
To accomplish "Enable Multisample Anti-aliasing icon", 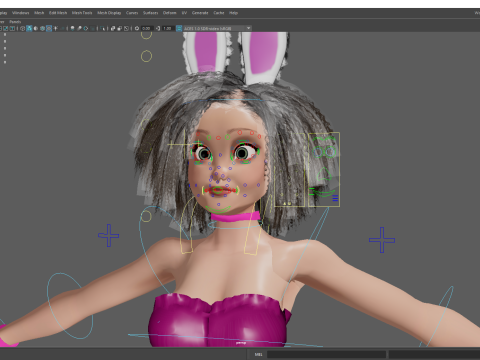I will (86, 28).
